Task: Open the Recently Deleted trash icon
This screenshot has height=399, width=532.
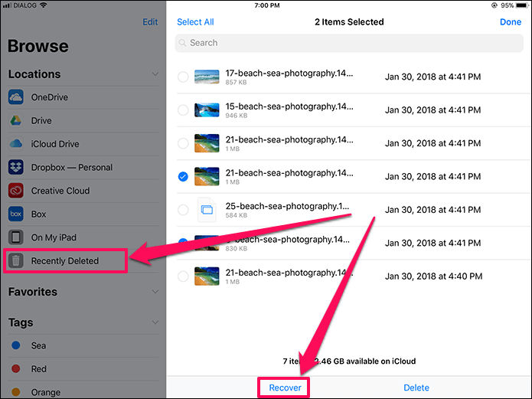Action: (16, 261)
